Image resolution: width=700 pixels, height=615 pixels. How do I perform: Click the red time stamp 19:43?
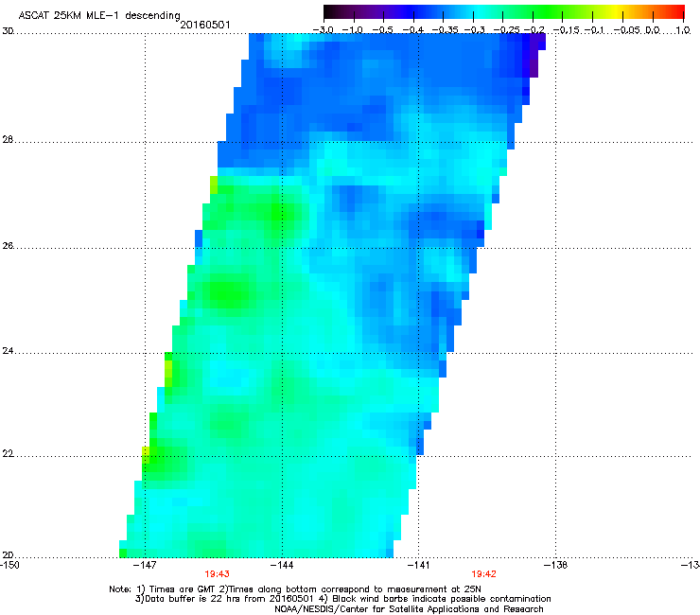click(217, 574)
